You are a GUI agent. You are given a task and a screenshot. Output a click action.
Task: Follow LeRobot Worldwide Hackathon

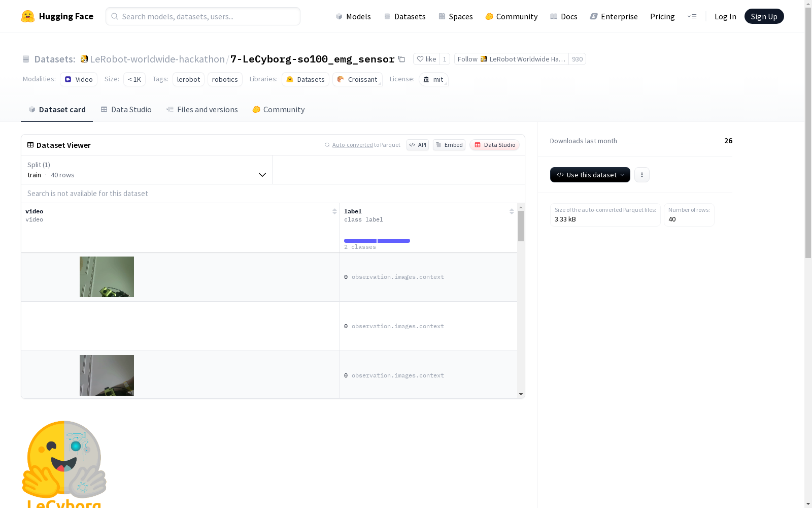pos(512,59)
